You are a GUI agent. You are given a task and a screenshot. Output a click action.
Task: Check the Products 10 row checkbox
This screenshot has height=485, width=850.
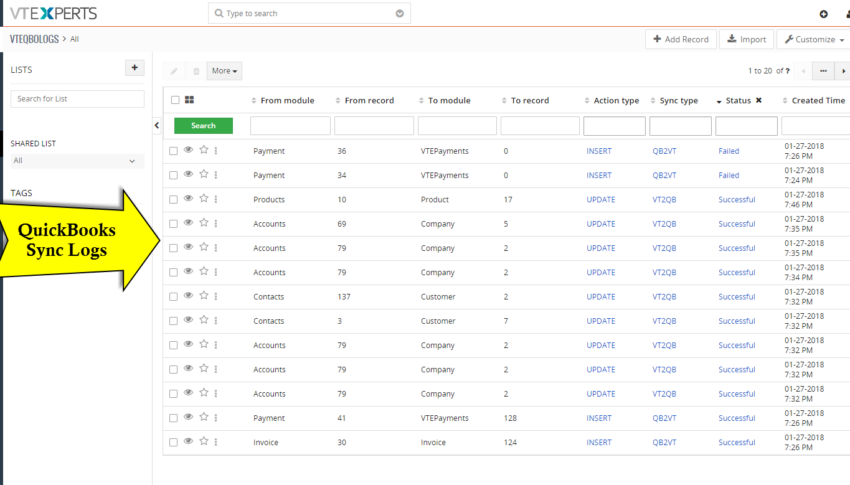(x=173, y=200)
